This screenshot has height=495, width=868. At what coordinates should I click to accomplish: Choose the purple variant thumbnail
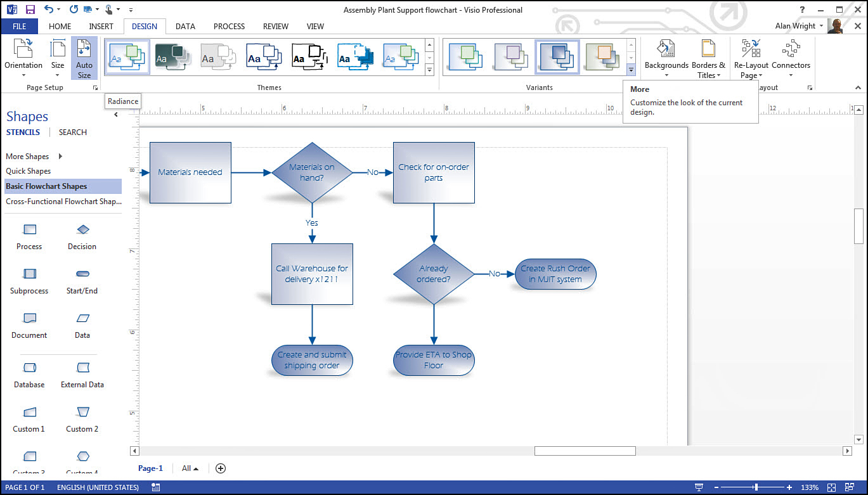pos(512,57)
